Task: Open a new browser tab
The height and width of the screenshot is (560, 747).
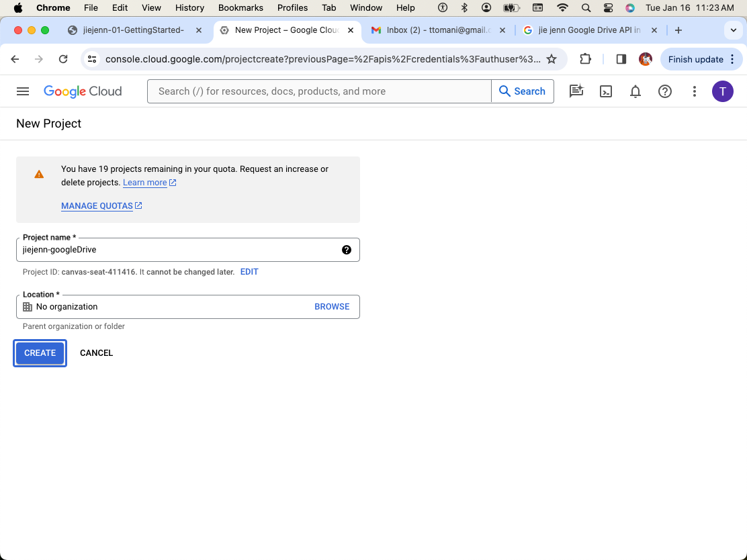Action: [678, 30]
